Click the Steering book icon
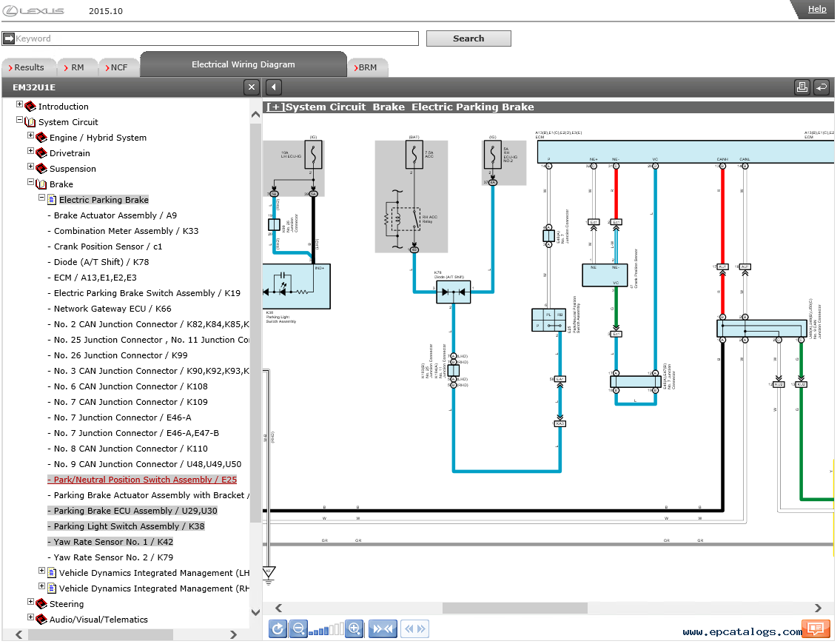Viewport: 840px width, 644px height. point(41,604)
